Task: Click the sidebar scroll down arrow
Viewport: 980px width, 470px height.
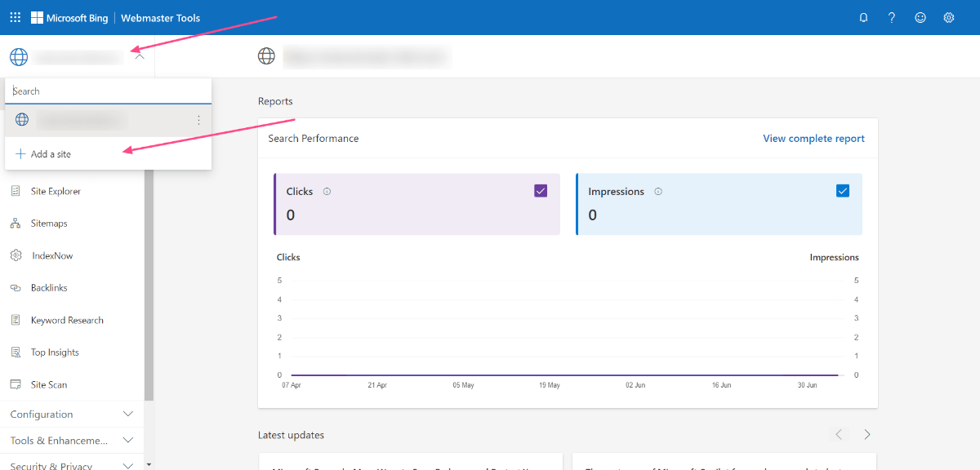Action: tap(149, 464)
